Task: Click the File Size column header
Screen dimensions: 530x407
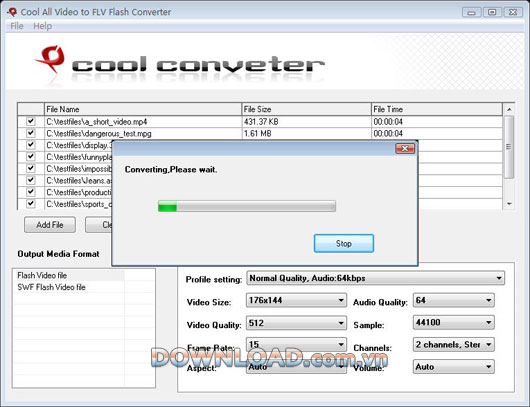Action: [307, 109]
